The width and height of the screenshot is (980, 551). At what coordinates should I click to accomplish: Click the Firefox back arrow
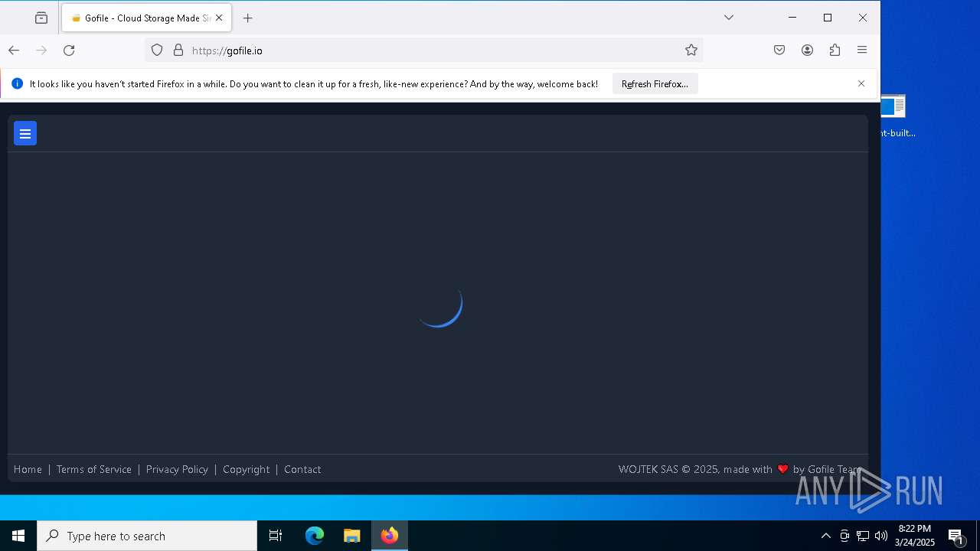[14, 51]
